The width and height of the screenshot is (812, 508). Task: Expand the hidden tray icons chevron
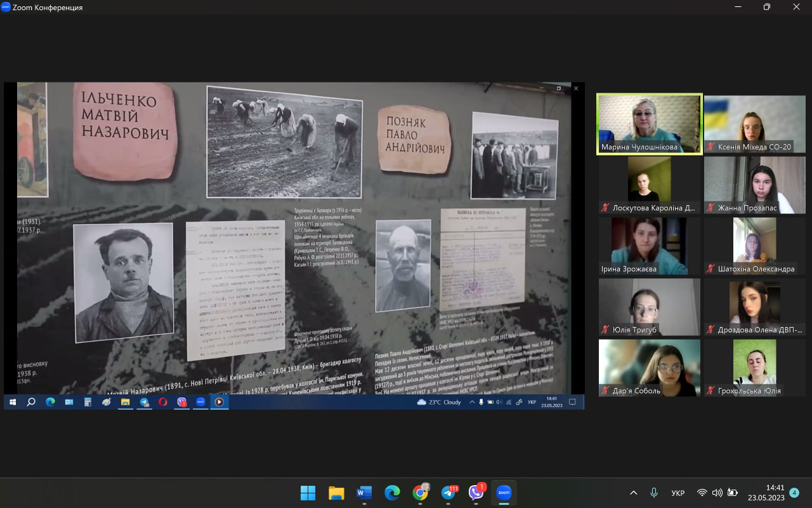click(633, 493)
